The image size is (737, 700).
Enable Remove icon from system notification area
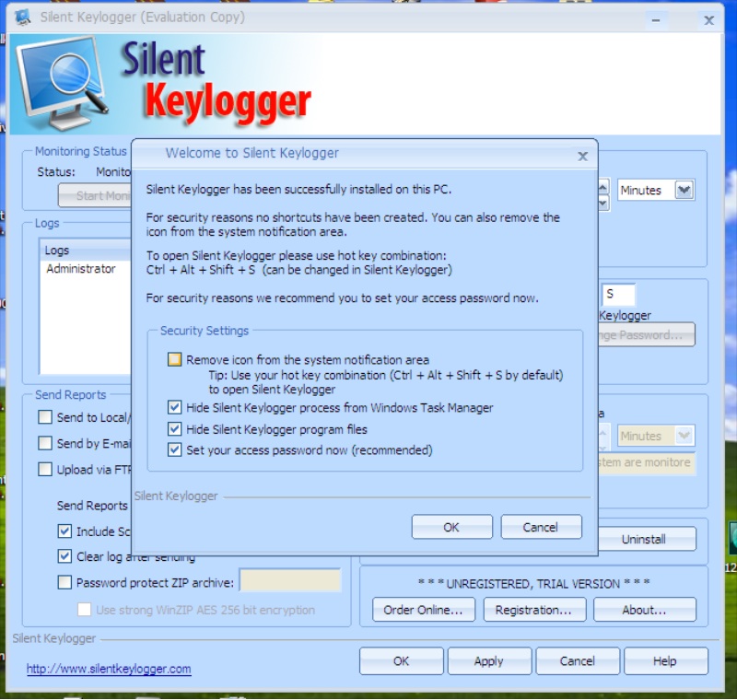point(175,360)
